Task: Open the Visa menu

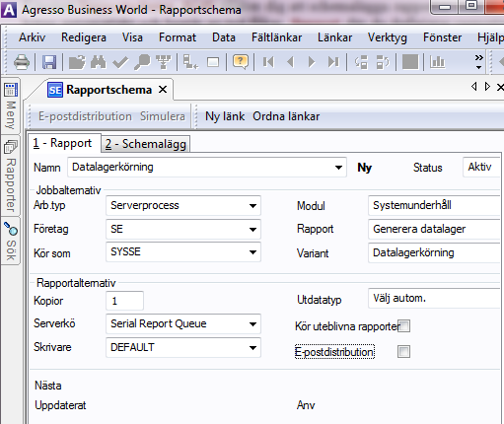Action: tap(132, 37)
